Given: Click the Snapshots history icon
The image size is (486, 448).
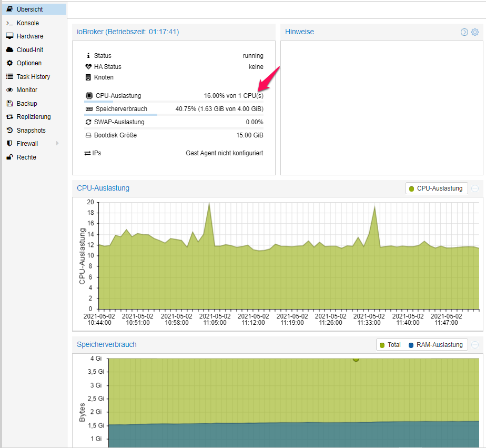Looking at the screenshot, I should coord(10,131).
